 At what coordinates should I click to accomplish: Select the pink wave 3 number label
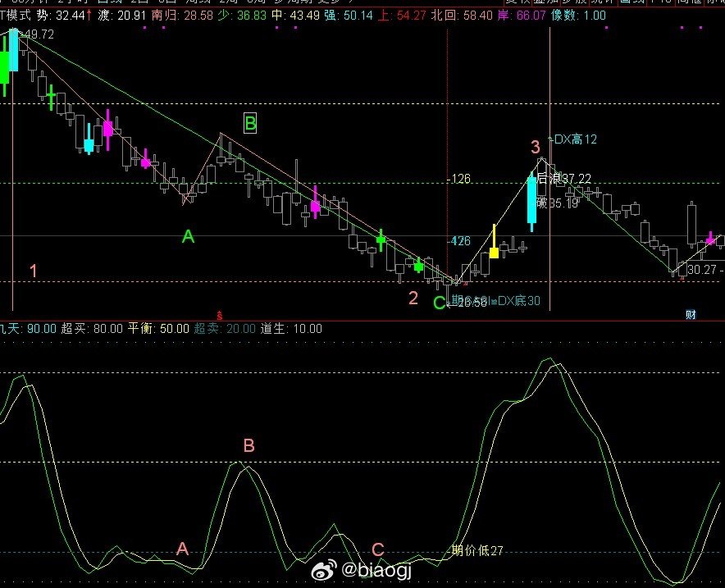pyautogui.click(x=536, y=147)
